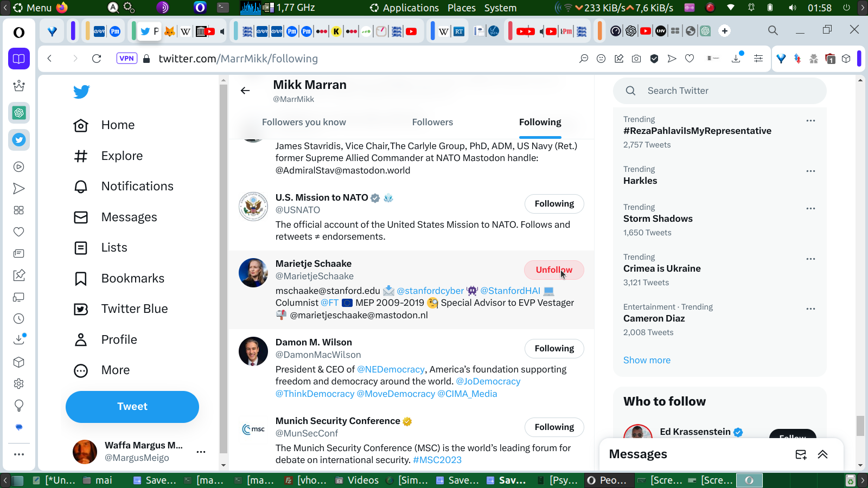Go to Home in Twitter navigation
868x488 pixels.
[x=104, y=125]
